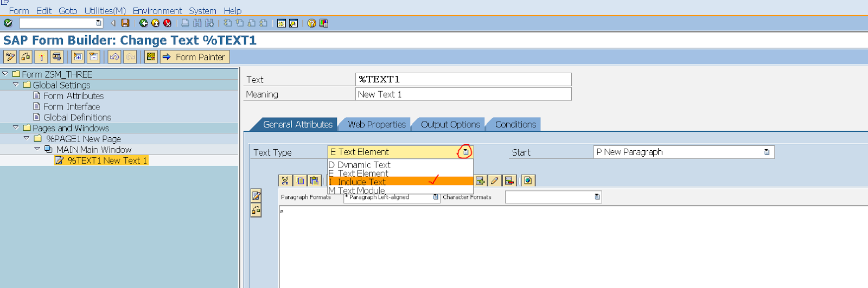
Task: Open command field history dropdown
Action: click(x=98, y=23)
